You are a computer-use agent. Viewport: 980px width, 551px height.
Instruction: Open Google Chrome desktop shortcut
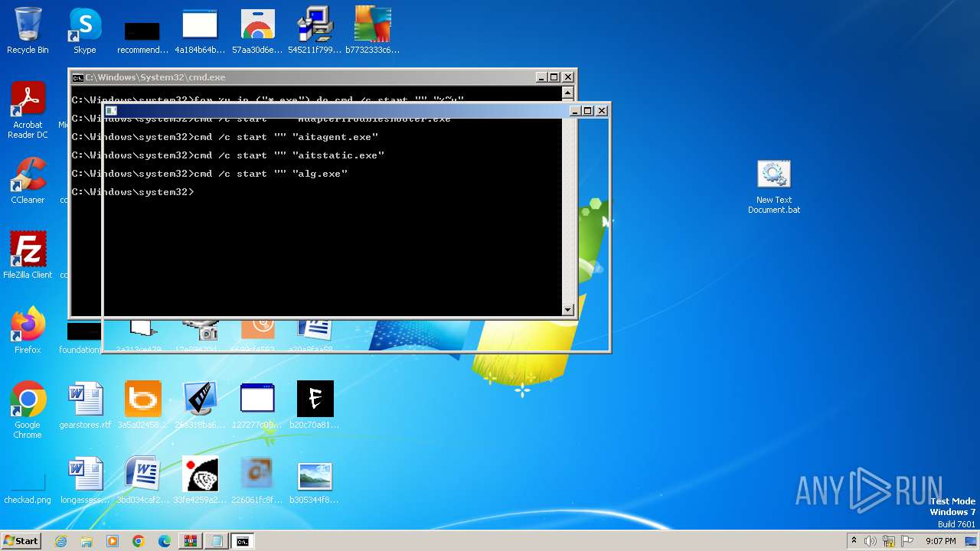tap(28, 410)
